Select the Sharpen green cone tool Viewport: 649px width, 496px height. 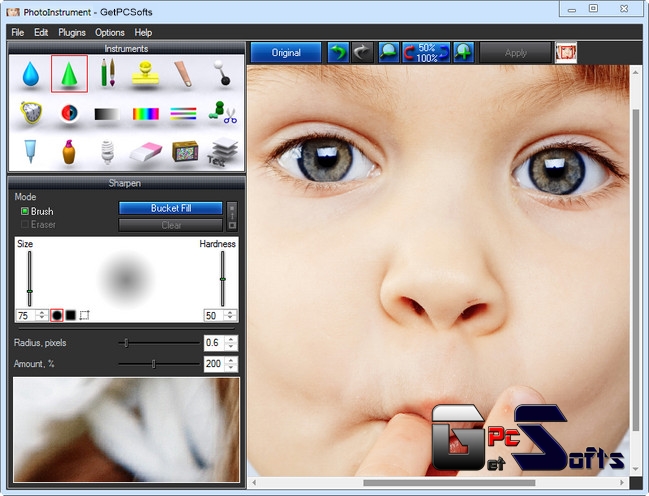pos(69,74)
